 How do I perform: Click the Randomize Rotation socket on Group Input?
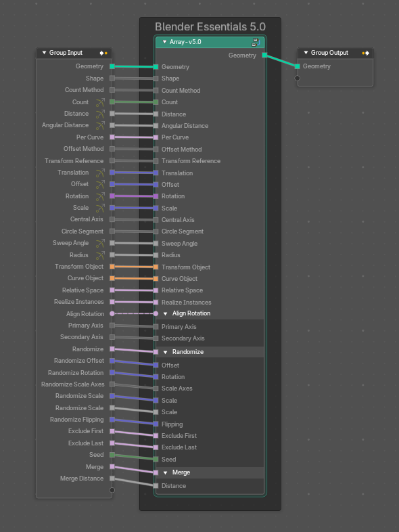coord(112,372)
